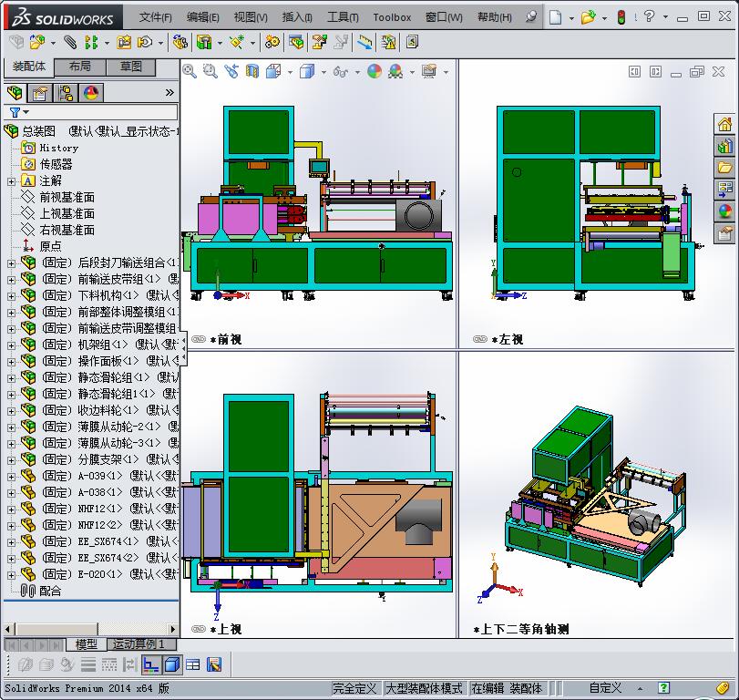Click the Zoom to Area magnifier
The height and width of the screenshot is (700, 739).
pos(210,72)
